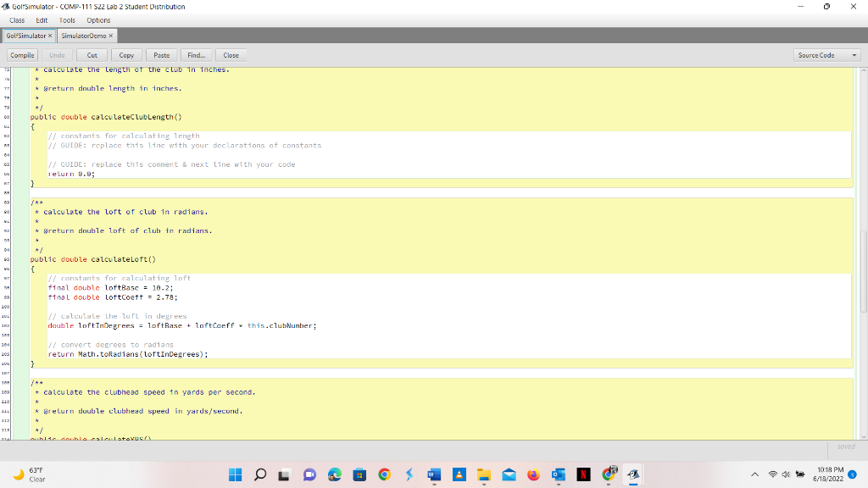Viewport: 868px width, 488px height.
Task: Close the SimulatorDemo tab
Action: pos(111,36)
